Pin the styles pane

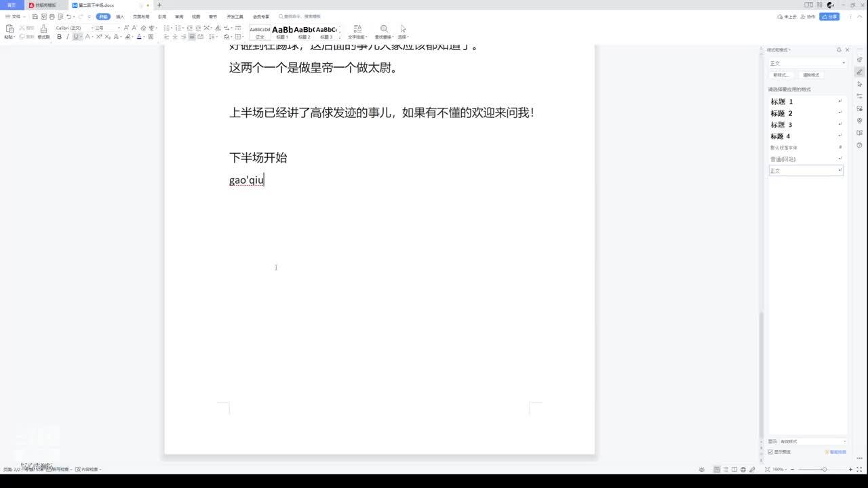click(x=839, y=49)
